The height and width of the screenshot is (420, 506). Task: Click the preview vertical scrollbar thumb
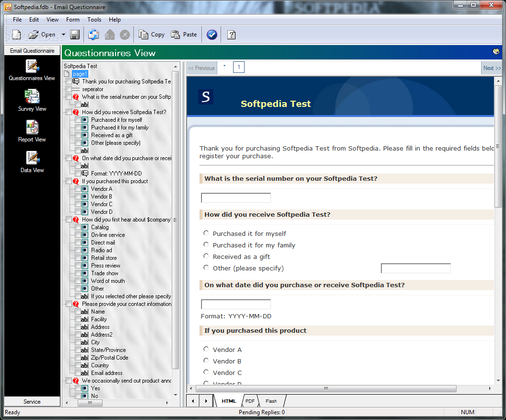[x=498, y=146]
